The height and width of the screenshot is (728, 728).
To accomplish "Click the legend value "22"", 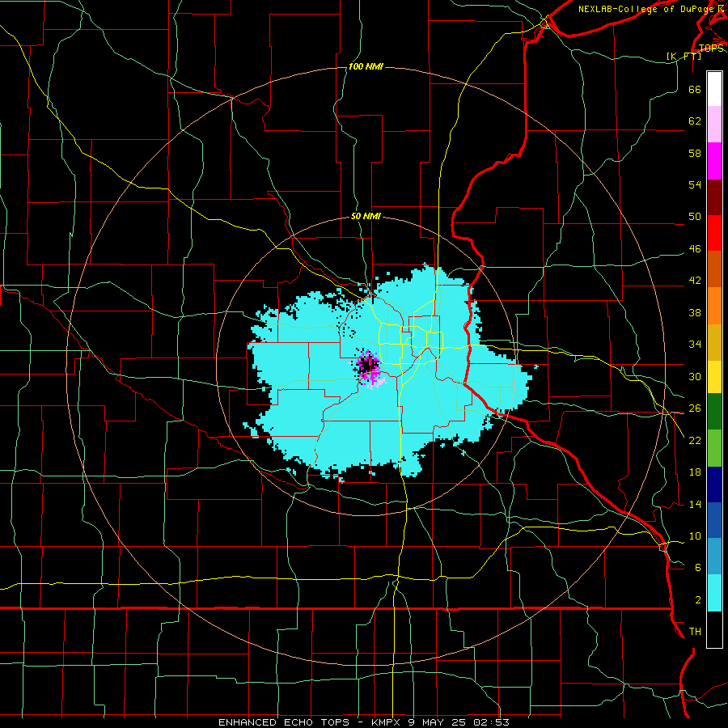I will pos(695,441).
